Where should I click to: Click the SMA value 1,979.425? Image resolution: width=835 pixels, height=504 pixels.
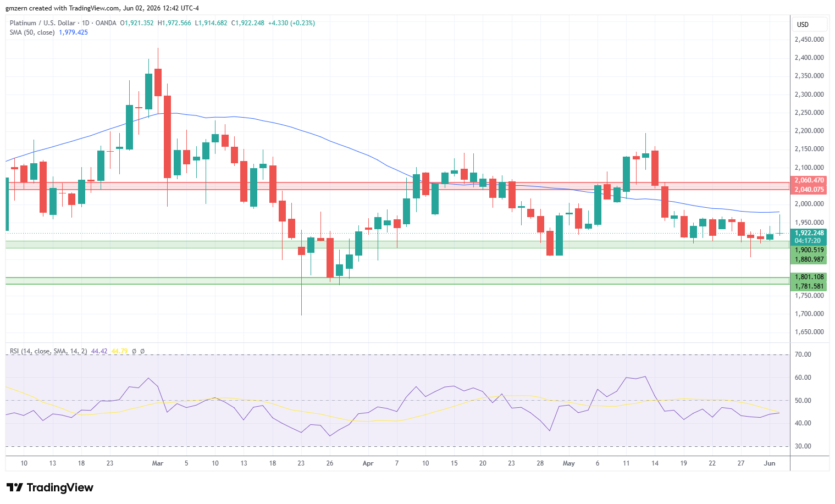point(73,32)
